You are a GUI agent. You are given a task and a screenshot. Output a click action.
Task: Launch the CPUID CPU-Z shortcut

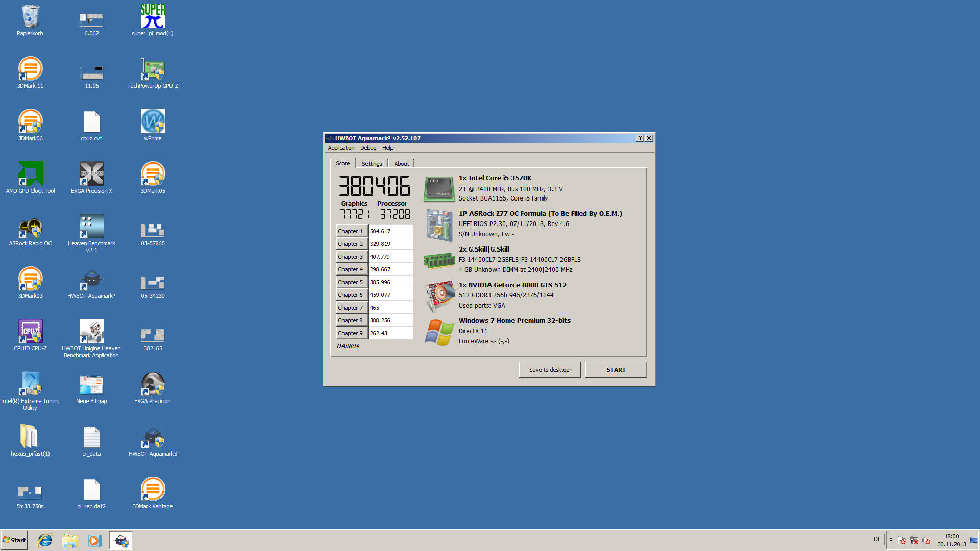point(30,336)
